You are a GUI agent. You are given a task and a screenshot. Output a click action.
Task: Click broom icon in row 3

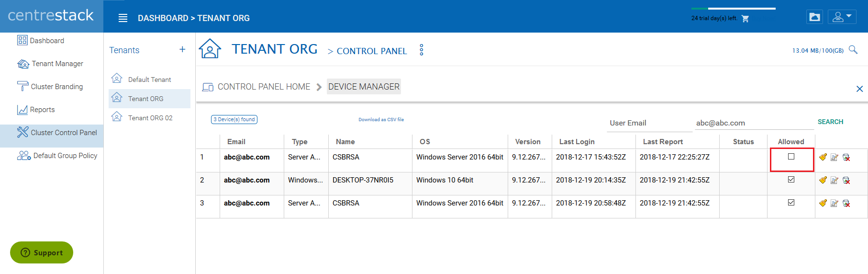[823, 203]
